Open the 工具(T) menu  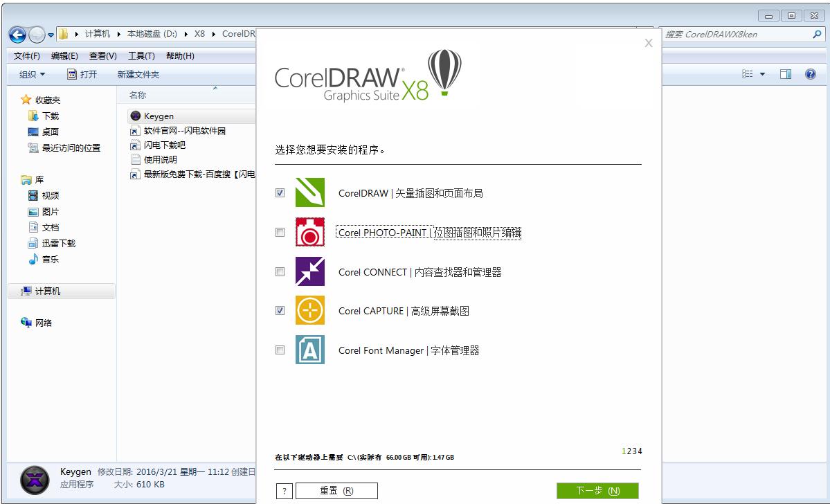point(143,55)
